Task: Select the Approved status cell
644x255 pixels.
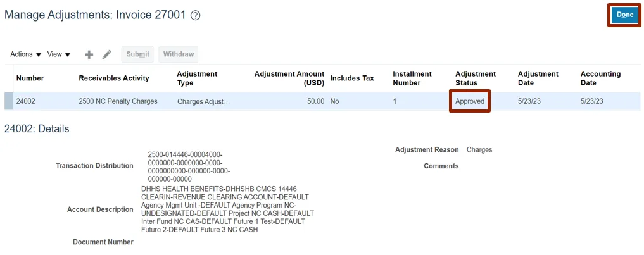Action: click(x=469, y=101)
